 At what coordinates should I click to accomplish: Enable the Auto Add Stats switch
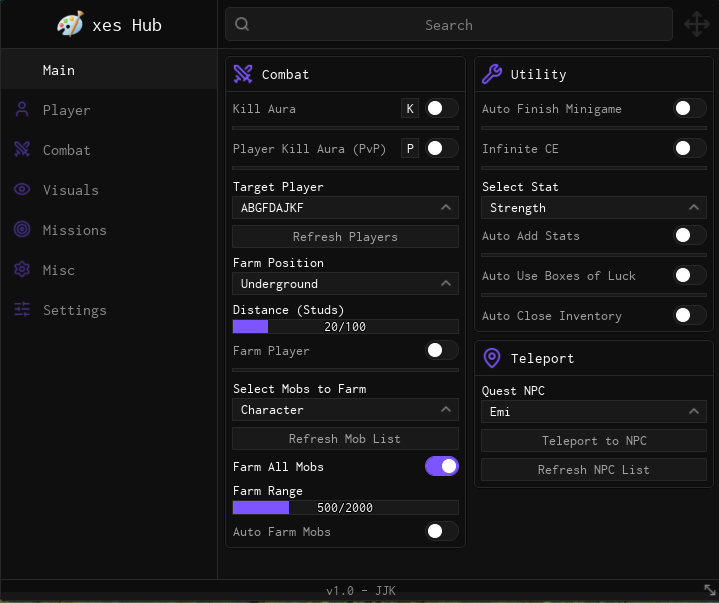click(x=690, y=236)
